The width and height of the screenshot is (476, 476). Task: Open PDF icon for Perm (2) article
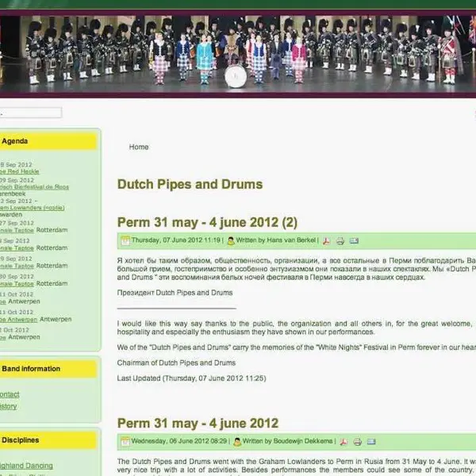[x=326, y=240]
